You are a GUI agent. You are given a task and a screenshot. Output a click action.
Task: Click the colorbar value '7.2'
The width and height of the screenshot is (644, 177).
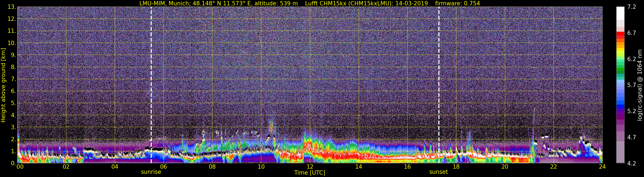[x=632, y=7]
